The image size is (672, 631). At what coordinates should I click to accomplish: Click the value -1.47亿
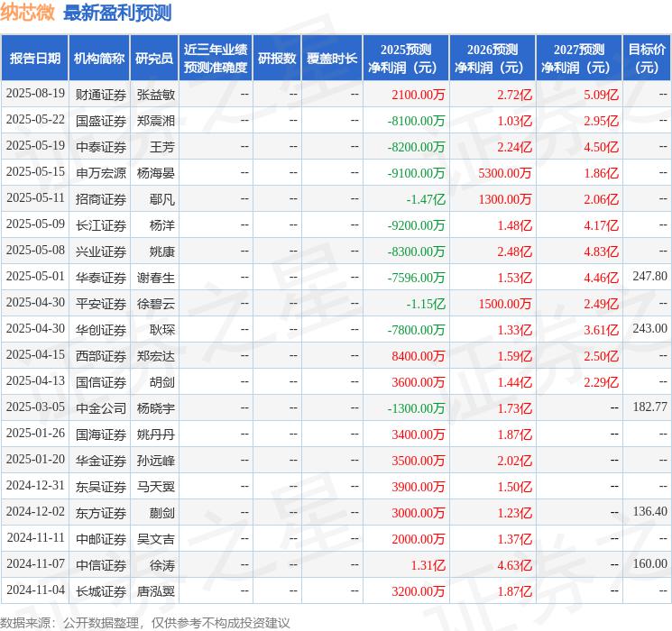point(426,199)
